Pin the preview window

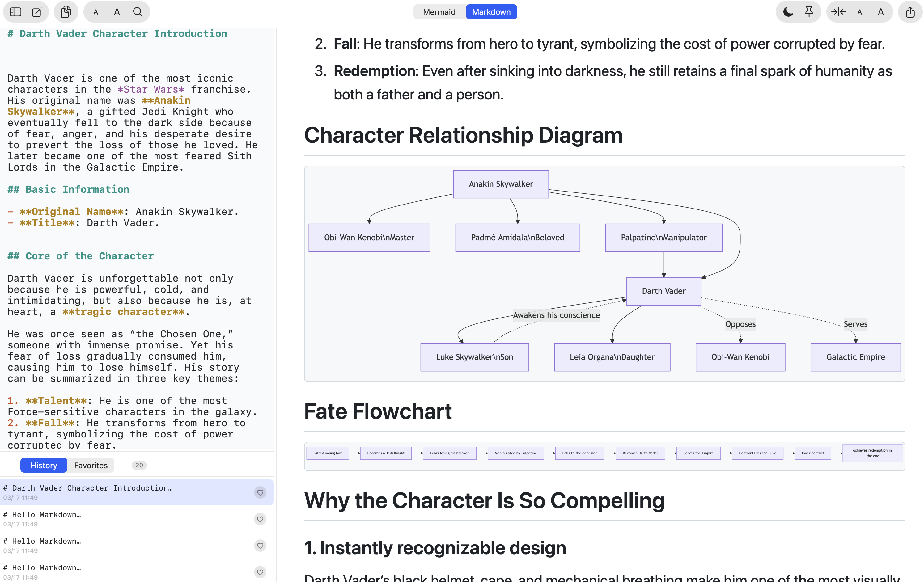(x=809, y=12)
